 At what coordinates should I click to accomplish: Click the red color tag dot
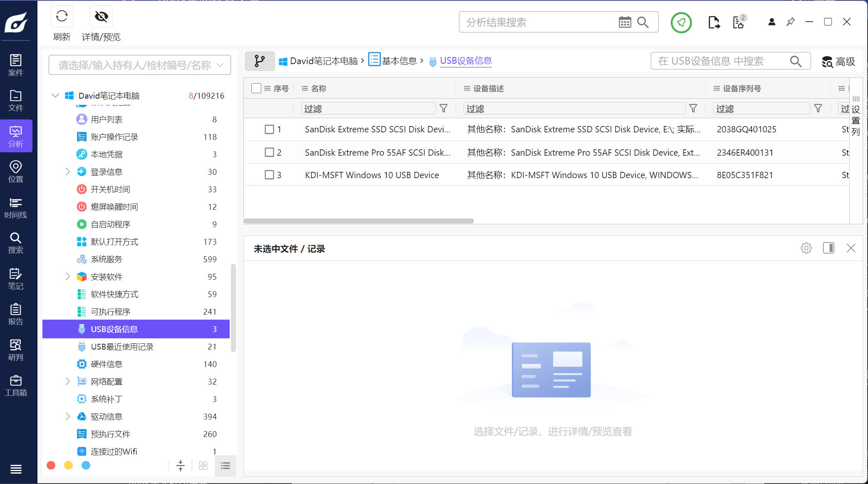[x=51, y=465]
